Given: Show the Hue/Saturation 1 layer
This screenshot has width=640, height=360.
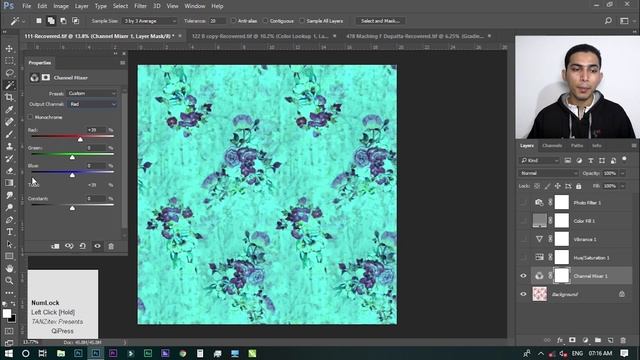Looking at the screenshot, I should coord(523,258).
